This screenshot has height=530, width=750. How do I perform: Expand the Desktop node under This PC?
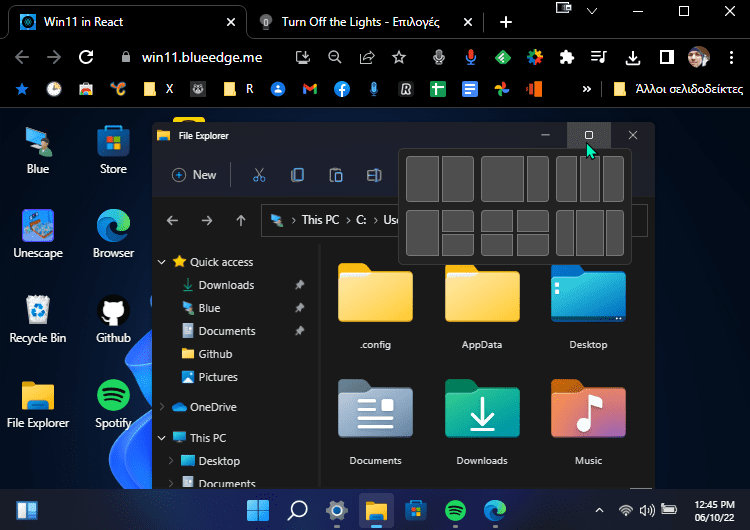(x=171, y=461)
